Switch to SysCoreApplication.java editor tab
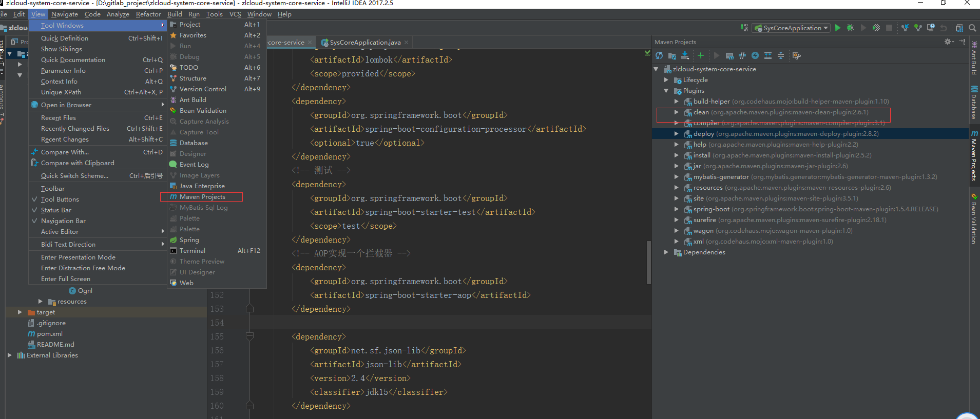 (x=365, y=43)
